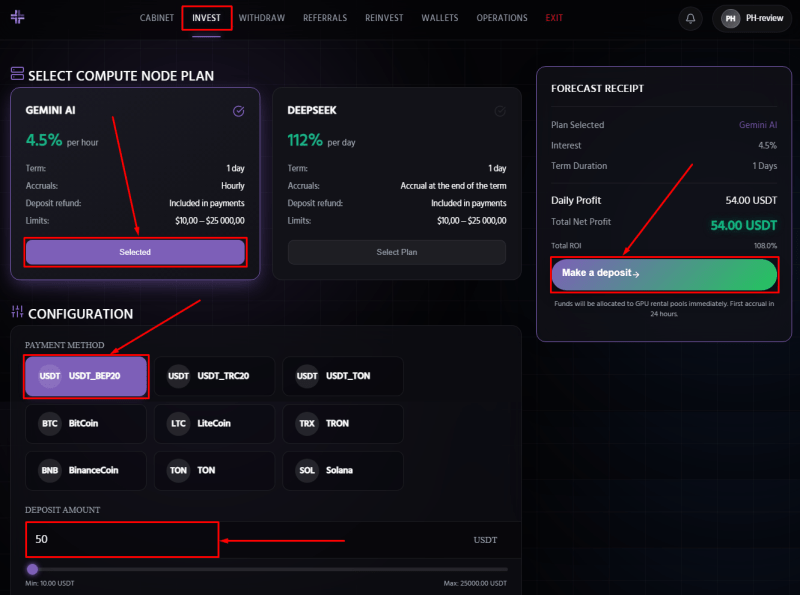Click Select Plan on the DeepSeek card

coord(396,252)
